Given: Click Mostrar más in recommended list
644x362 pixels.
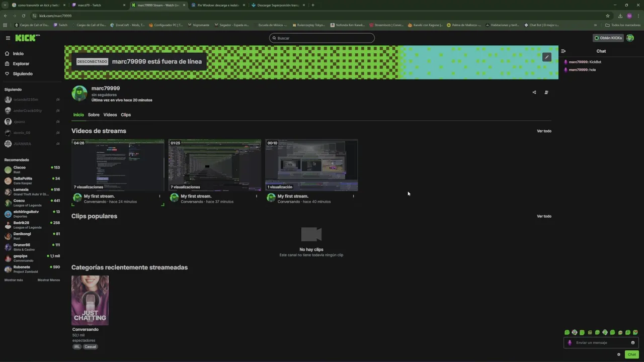Looking at the screenshot, I should click(x=14, y=280).
